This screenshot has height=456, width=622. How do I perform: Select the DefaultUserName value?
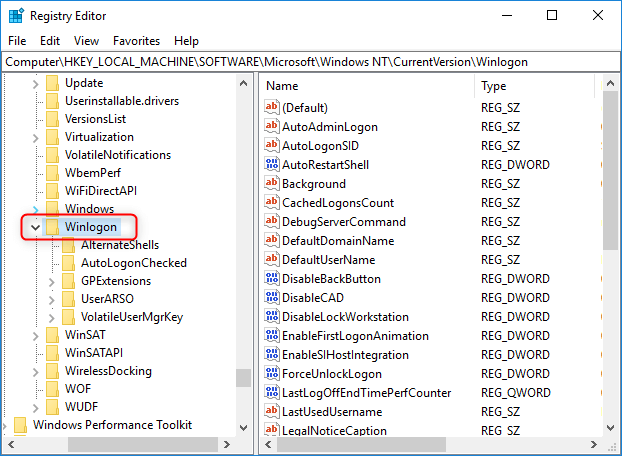pos(330,260)
